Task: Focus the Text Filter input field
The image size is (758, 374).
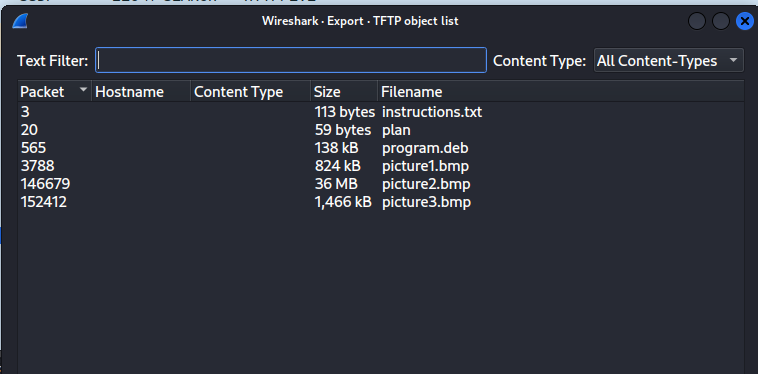Action: click(291, 60)
